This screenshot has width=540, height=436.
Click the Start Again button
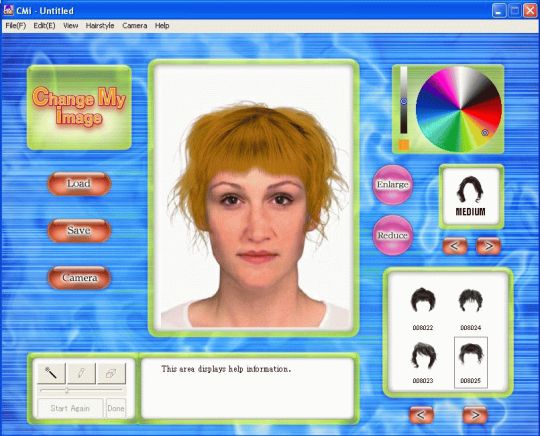pyautogui.click(x=70, y=408)
